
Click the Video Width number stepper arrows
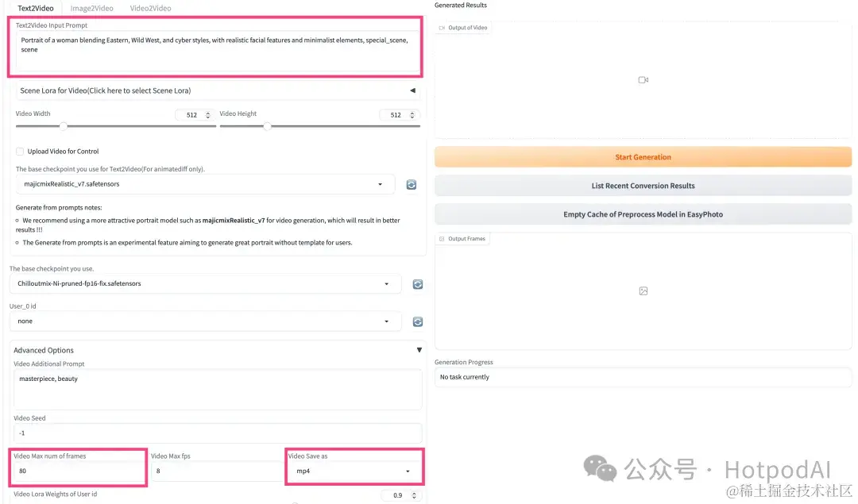[207, 115]
